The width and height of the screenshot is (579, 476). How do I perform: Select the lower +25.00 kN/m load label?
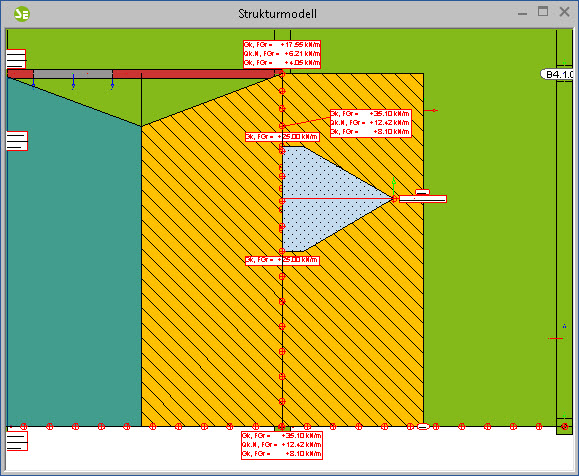click(x=282, y=260)
